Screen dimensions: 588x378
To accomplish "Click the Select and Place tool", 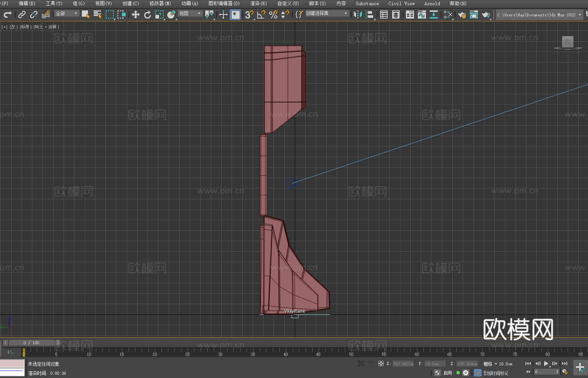I will click(x=171, y=14).
